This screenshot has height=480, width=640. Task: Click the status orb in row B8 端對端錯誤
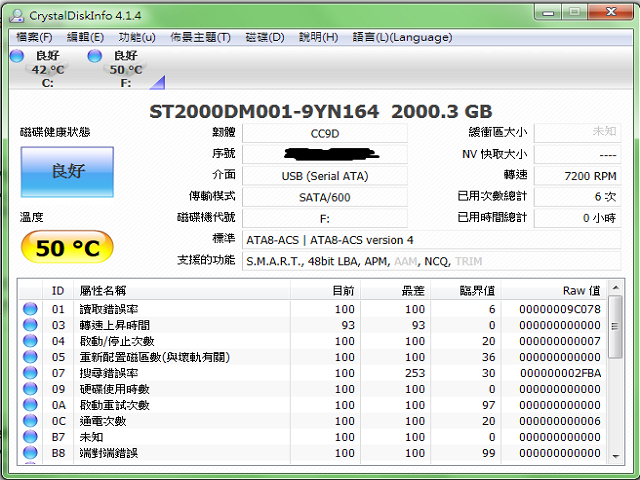coord(30,453)
